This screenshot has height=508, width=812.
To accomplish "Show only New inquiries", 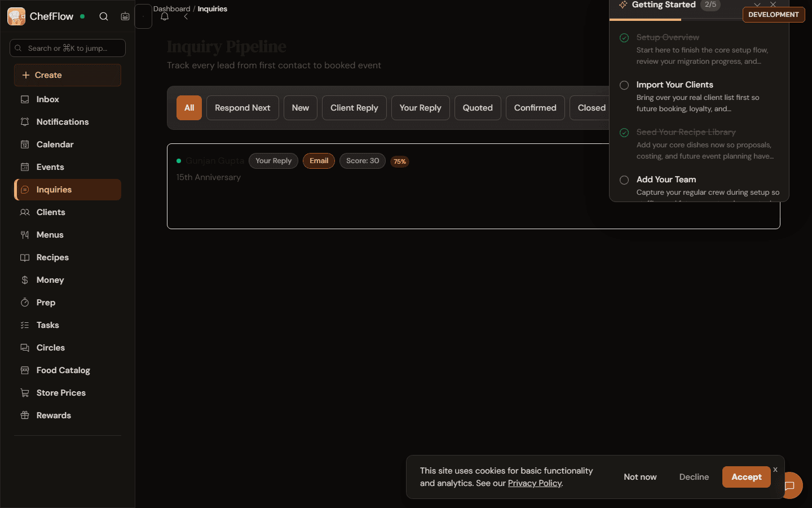I will click(x=301, y=108).
